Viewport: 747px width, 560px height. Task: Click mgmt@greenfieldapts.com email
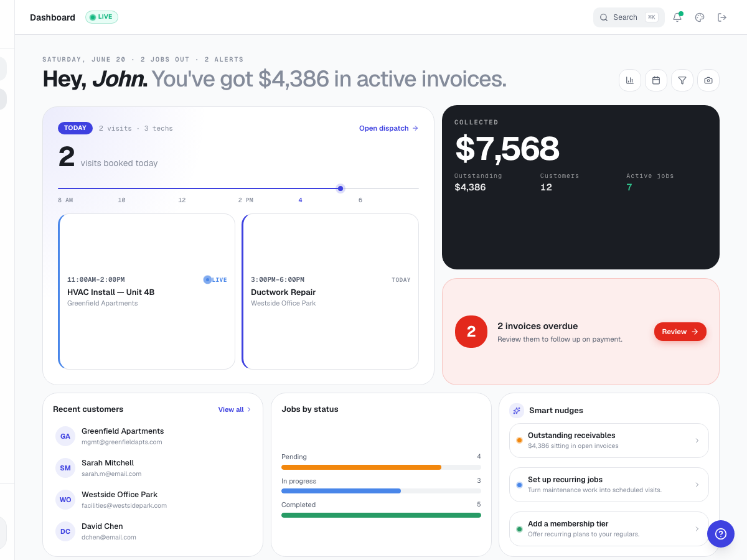coord(122,442)
